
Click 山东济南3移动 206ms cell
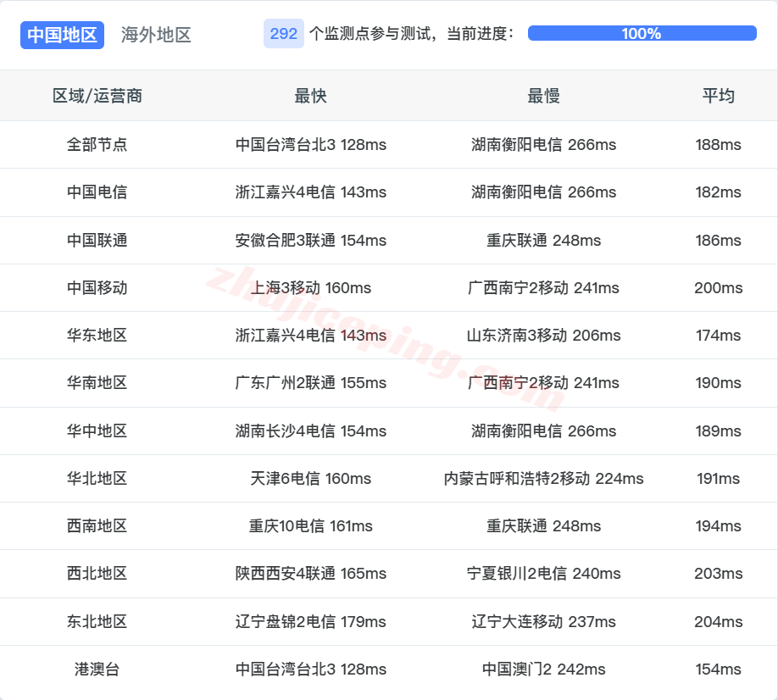tap(544, 336)
